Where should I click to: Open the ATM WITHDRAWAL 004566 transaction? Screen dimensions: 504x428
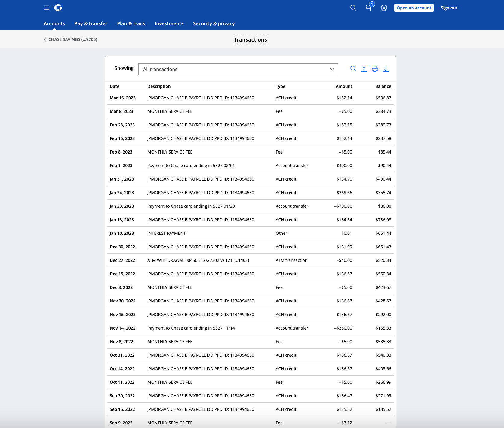click(250, 260)
